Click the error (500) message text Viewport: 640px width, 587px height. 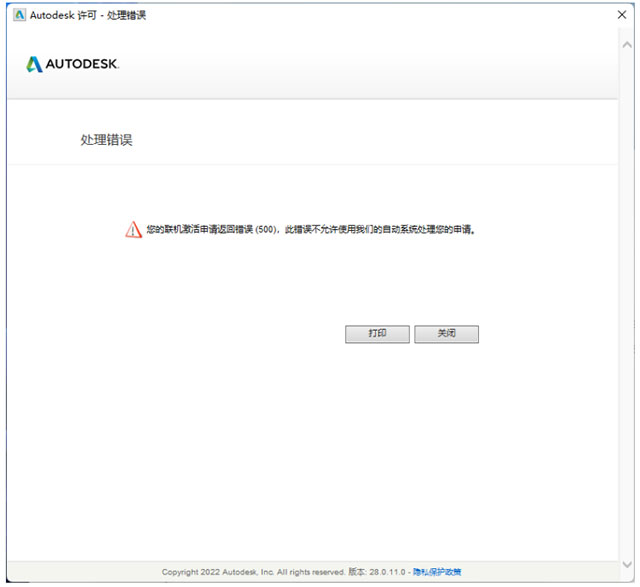pos(311,229)
